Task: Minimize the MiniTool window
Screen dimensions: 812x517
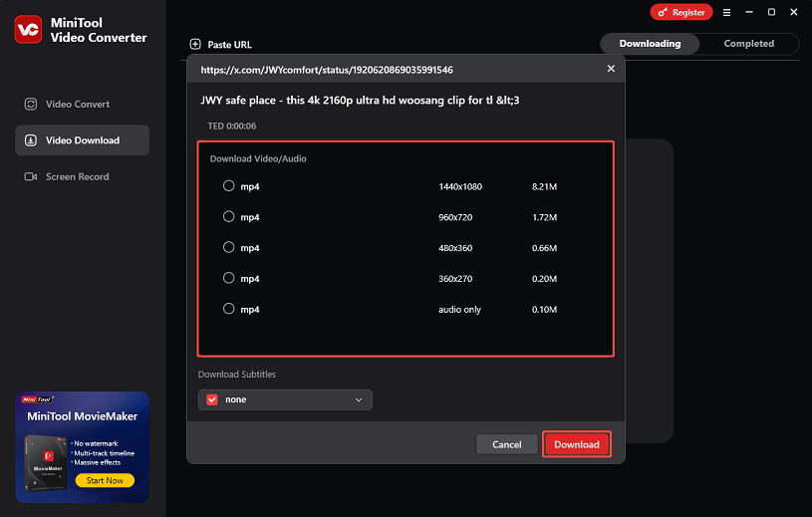Action: [x=749, y=12]
